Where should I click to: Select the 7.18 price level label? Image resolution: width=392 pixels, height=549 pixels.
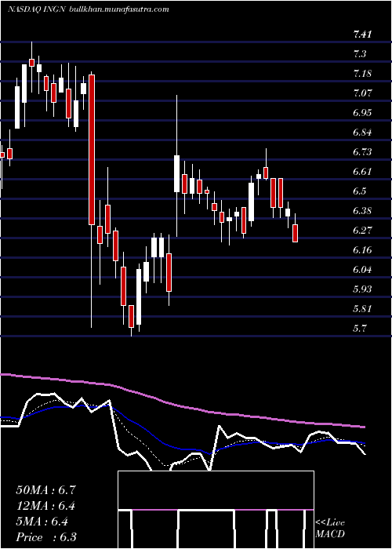coord(362,74)
